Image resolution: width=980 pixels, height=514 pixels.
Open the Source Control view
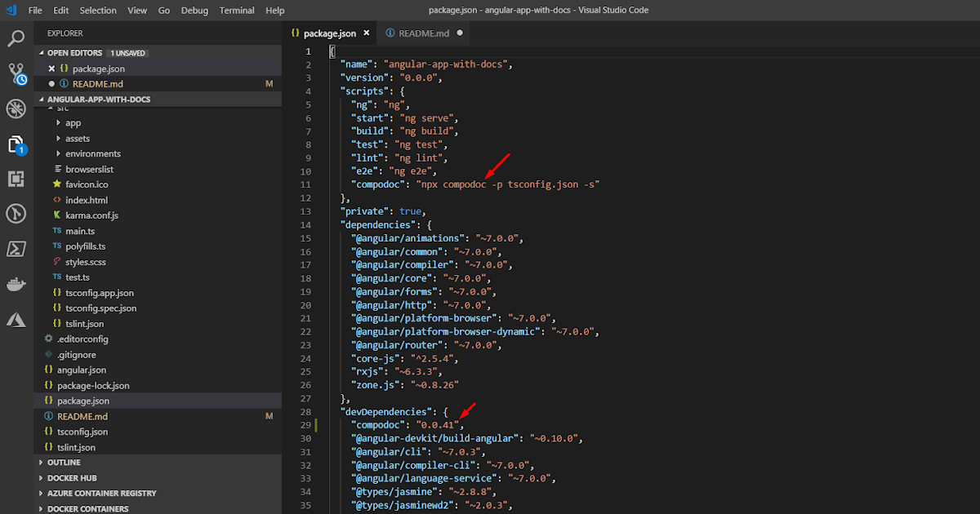click(16, 73)
